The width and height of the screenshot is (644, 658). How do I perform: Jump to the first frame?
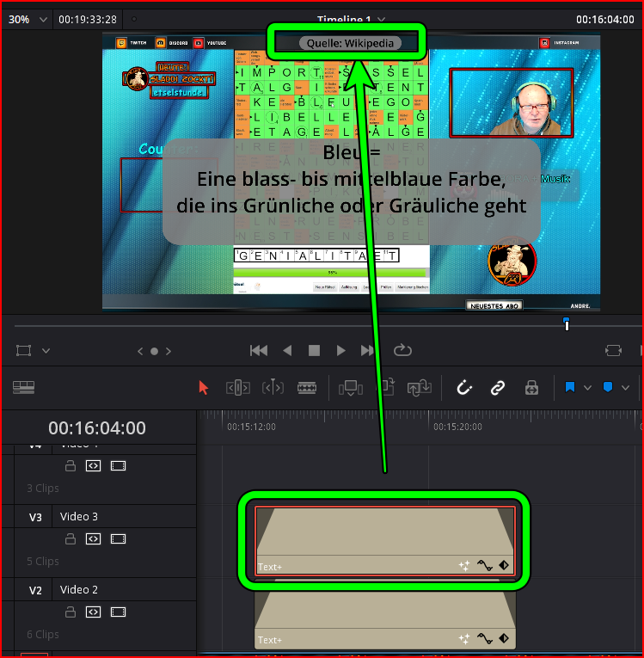[x=258, y=350]
